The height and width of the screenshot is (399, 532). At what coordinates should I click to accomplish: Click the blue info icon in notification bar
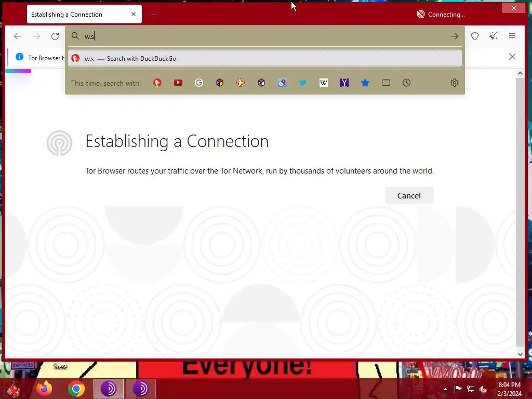pos(20,57)
